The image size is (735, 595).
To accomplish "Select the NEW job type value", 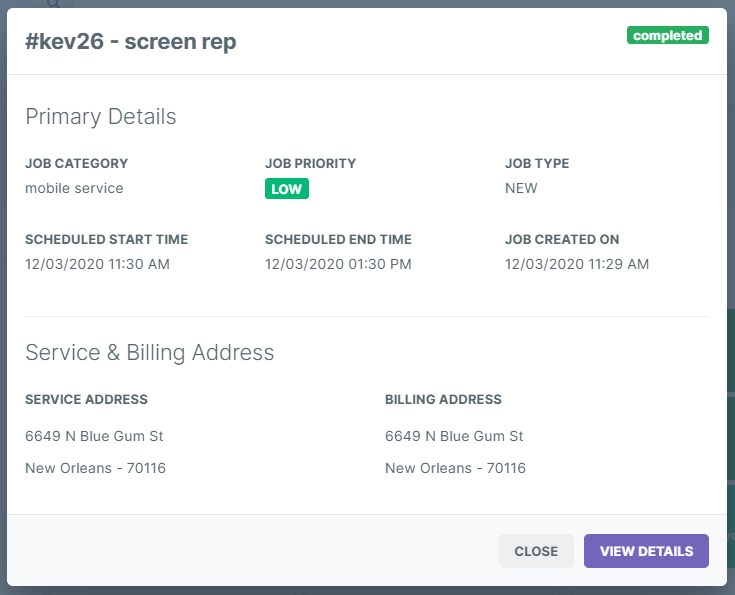I will pyautogui.click(x=521, y=188).
